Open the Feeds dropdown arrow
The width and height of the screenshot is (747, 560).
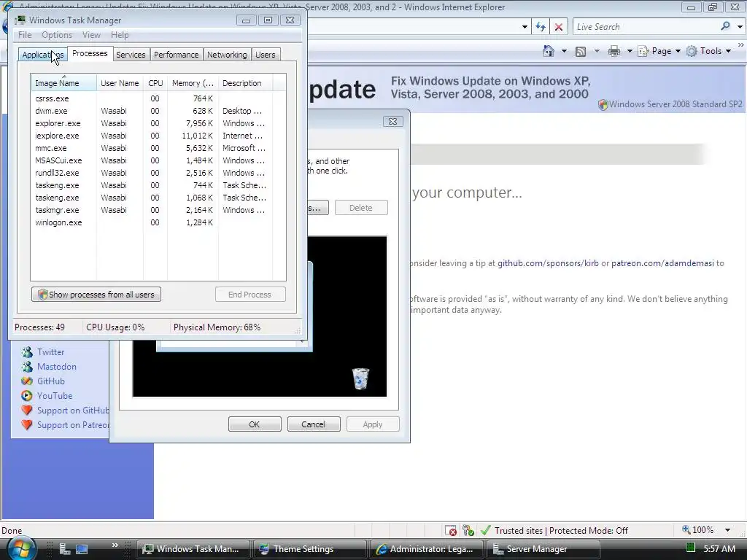[597, 51]
